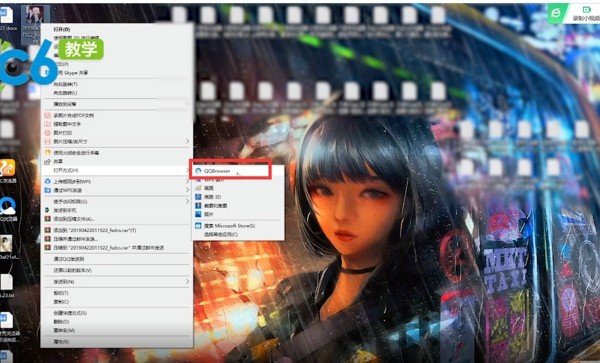
Task: Choose 向左旋转(L) rotate left
Action: click(x=65, y=93)
